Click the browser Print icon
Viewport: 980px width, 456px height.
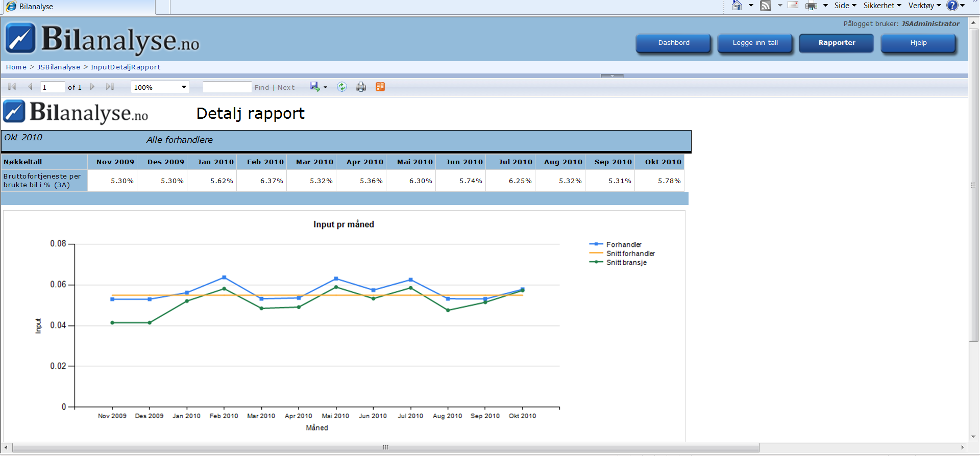coord(812,6)
